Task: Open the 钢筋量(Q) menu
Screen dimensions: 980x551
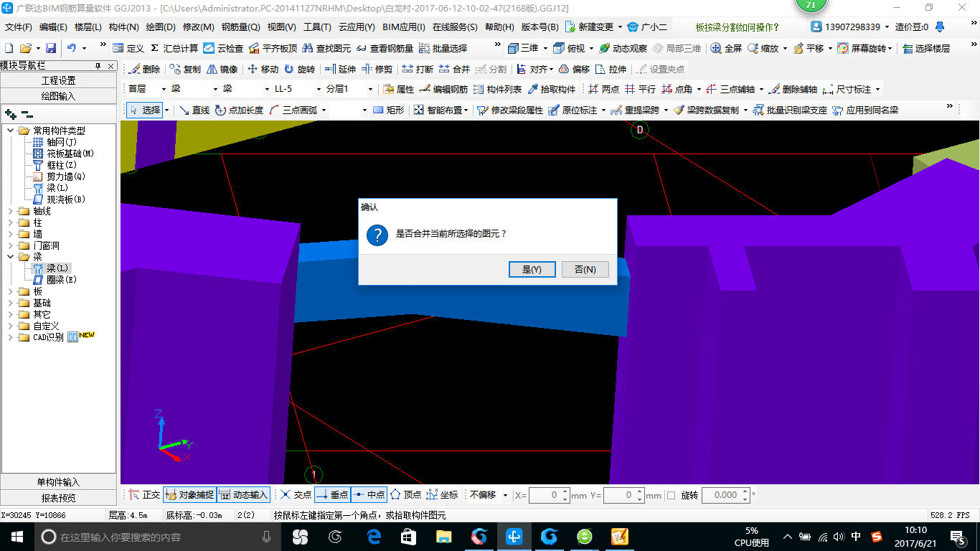Action: point(241,27)
